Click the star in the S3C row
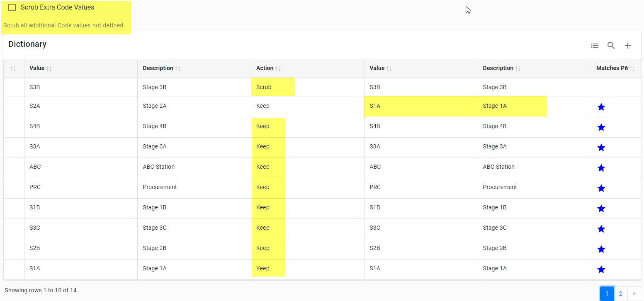The width and height of the screenshot is (644, 301). (601, 229)
